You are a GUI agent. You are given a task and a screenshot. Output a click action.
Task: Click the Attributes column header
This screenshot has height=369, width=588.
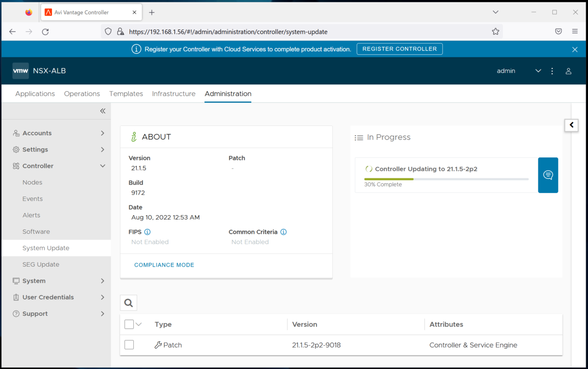[446, 324]
